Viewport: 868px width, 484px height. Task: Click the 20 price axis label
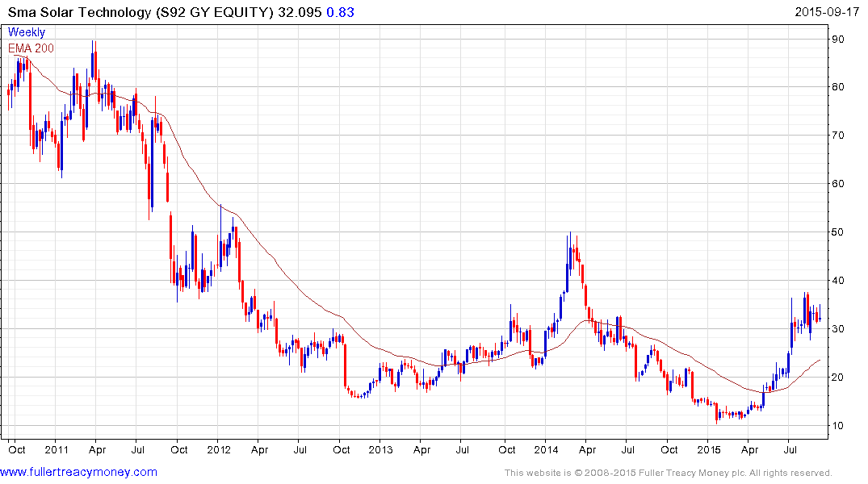837,378
